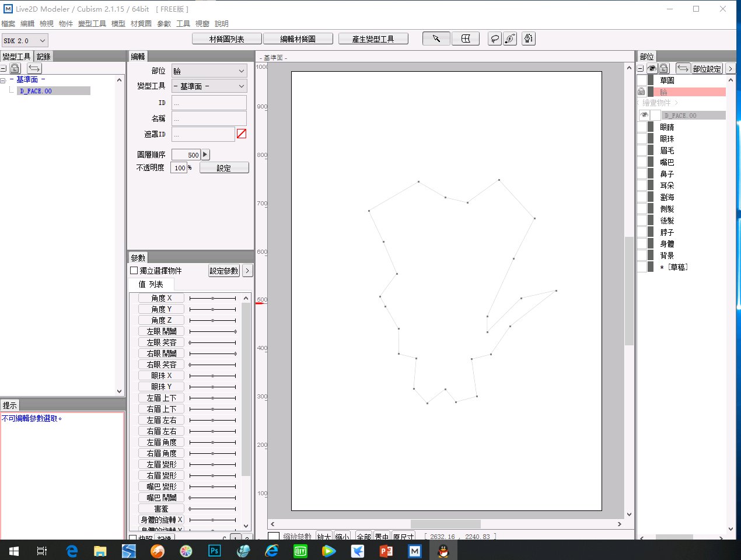Toggle visibility box for 瀏海 part
This screenshot has height=560, width=741.
pos(642,197)
